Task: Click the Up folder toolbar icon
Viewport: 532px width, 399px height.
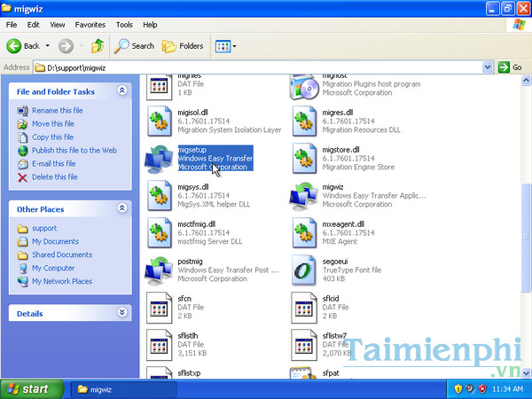Action: (98, 46)
